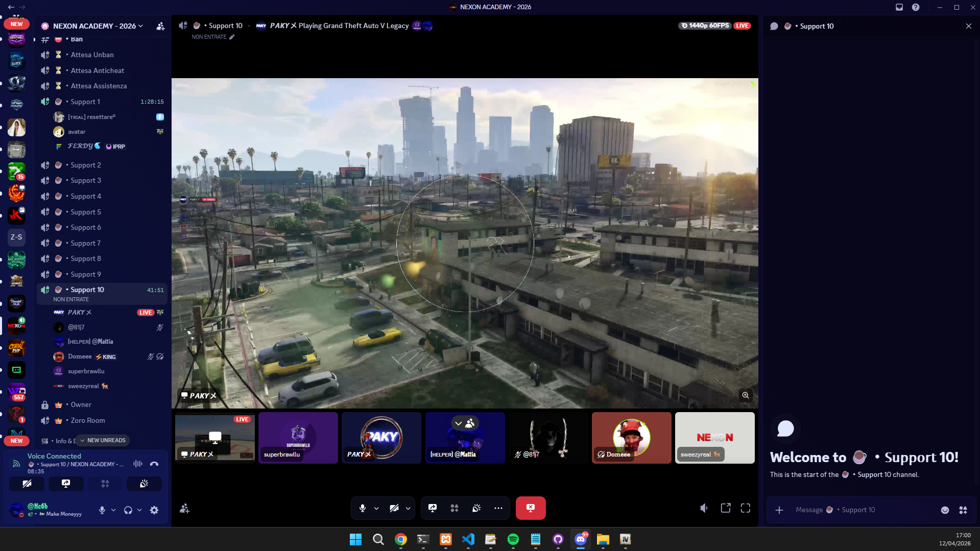Image resolution: width=980 pixels, height=551 pixels.
Task: Select the Zoro Room channel
Action: click(102, 420)
